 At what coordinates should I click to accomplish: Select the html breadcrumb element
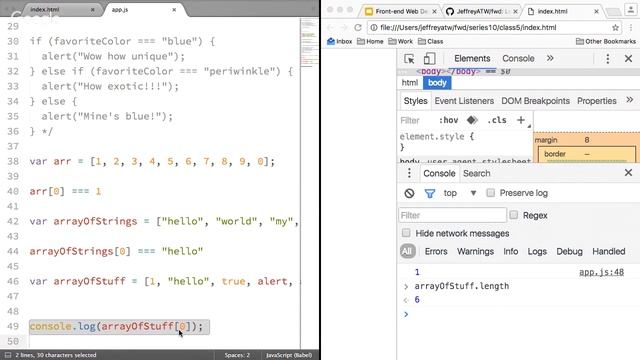(x=409, y=83)
